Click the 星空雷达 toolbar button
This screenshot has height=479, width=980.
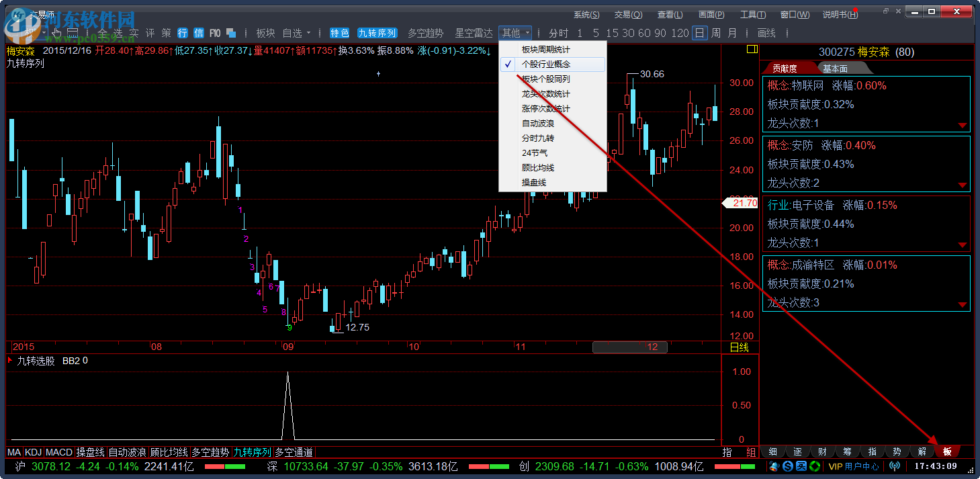coord(474,33)
